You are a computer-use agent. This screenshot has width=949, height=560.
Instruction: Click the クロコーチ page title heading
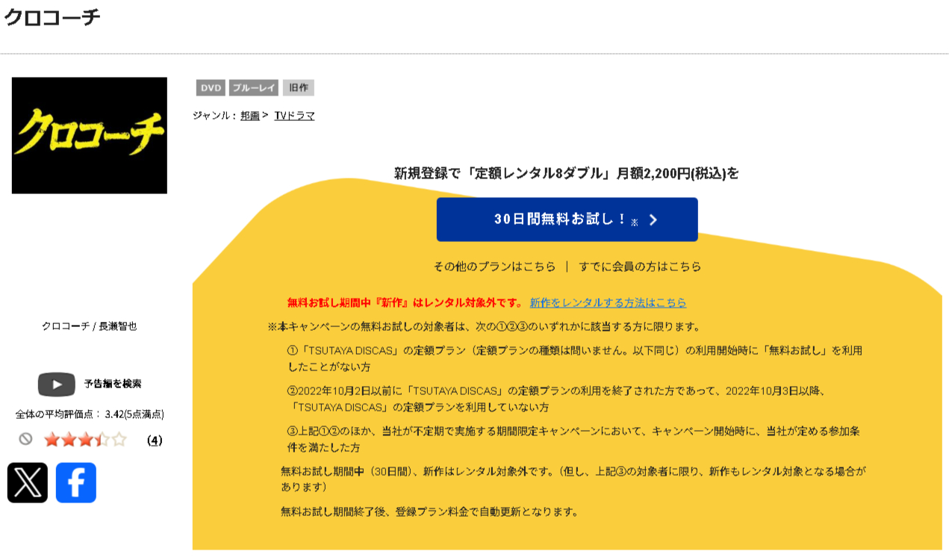pos(52,18)
